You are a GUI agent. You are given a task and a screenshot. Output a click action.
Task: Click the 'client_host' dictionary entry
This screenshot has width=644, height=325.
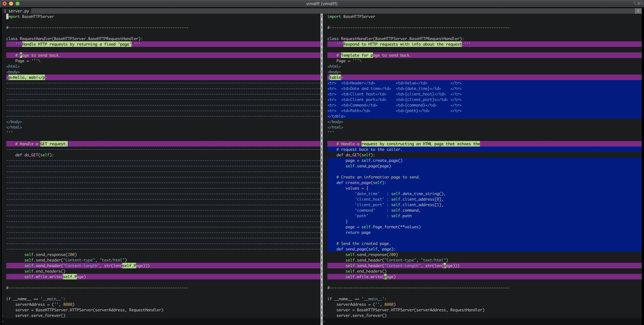pos(399,199)
